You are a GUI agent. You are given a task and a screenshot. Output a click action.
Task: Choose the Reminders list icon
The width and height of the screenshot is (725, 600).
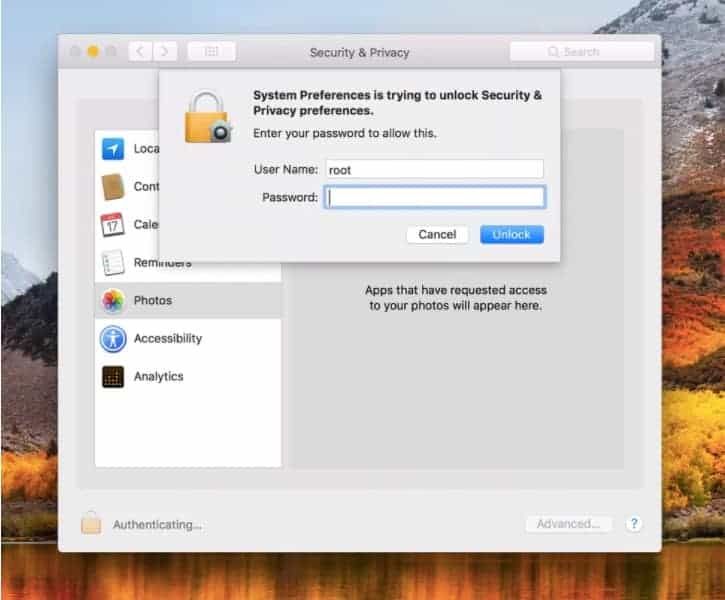tap(113, 263)
